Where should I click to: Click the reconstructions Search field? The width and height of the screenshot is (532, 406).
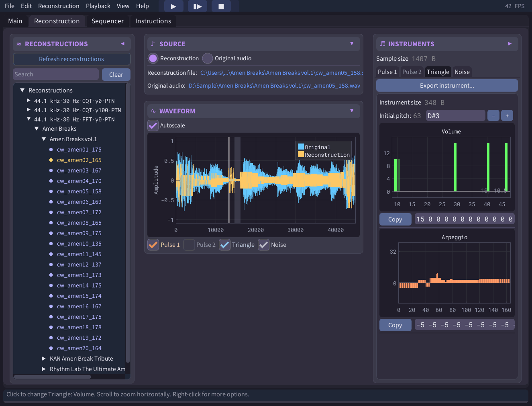point(56,74)
